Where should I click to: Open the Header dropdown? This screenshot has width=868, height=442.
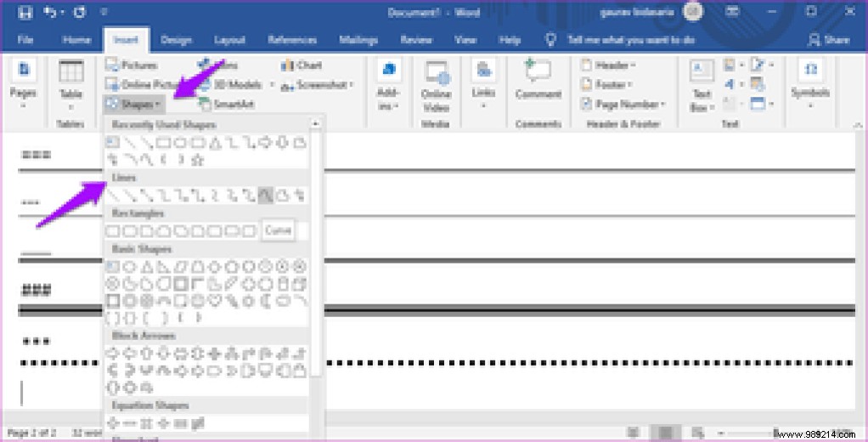point(608,65)
